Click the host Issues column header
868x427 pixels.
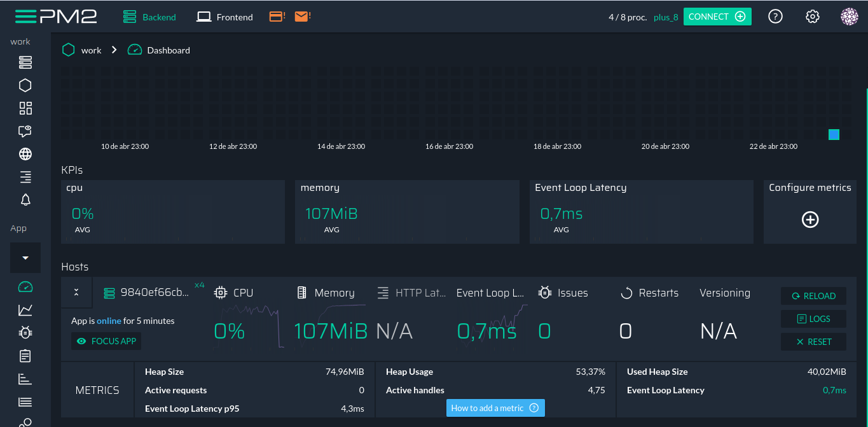point(563,293)
